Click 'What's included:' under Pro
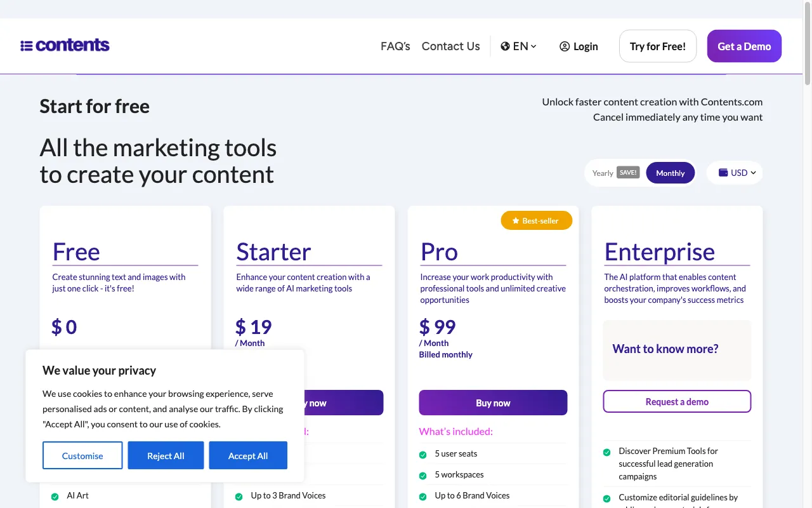 click(455, 431)
